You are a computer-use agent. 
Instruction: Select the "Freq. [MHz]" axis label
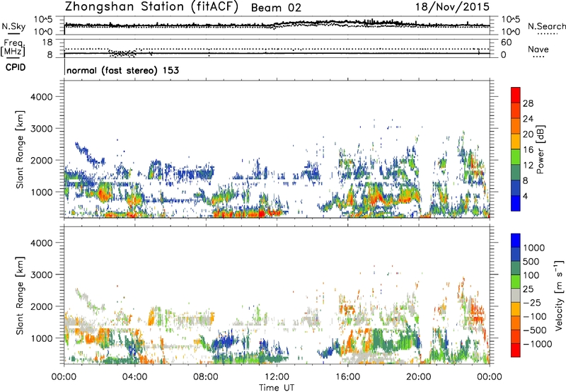(13, 47)
